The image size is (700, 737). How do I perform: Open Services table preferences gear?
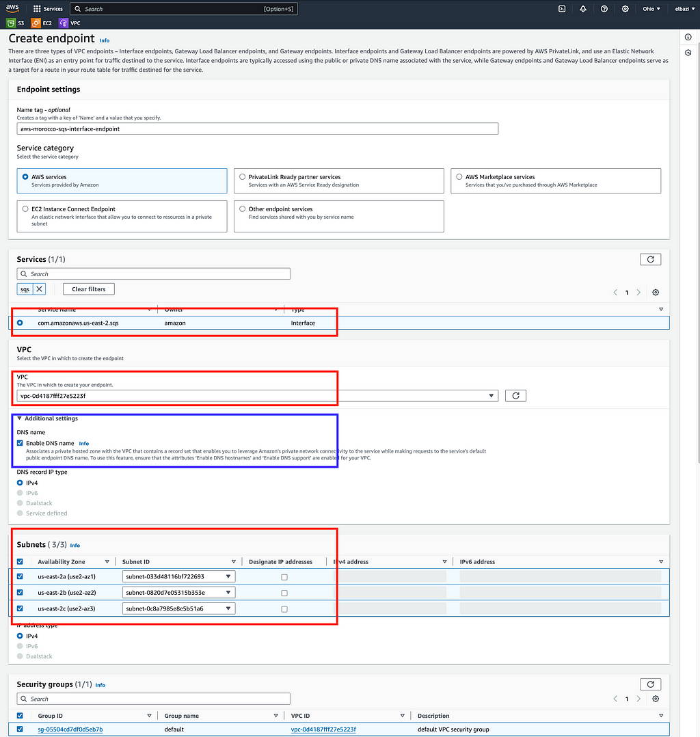pyautogui.click(x=656, y=293)
